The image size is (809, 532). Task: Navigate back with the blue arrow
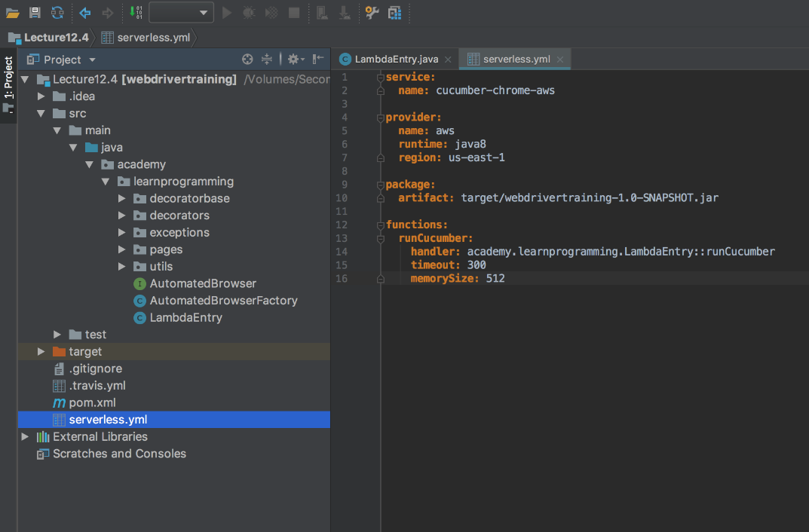(x=85, y=12)
